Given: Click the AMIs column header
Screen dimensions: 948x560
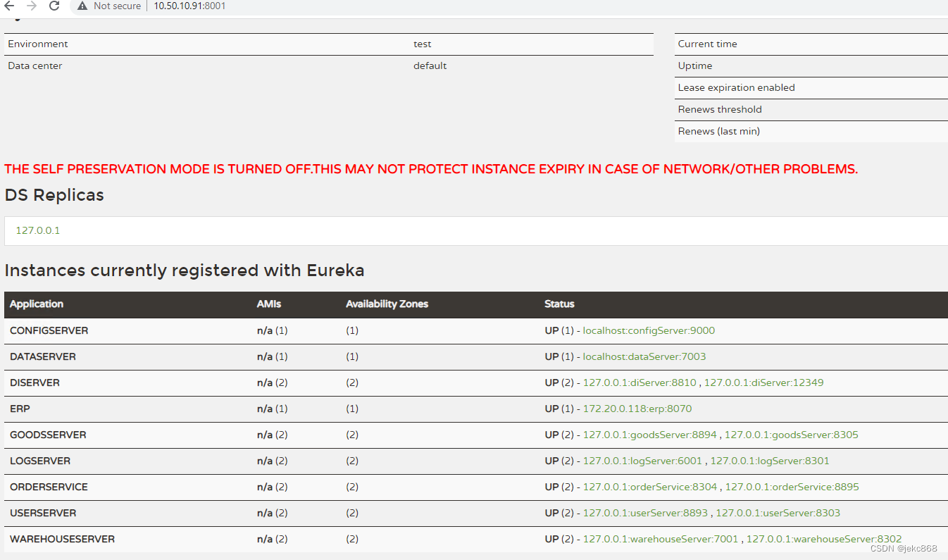Looking at the screenshot, I should [x=269, y=304].
